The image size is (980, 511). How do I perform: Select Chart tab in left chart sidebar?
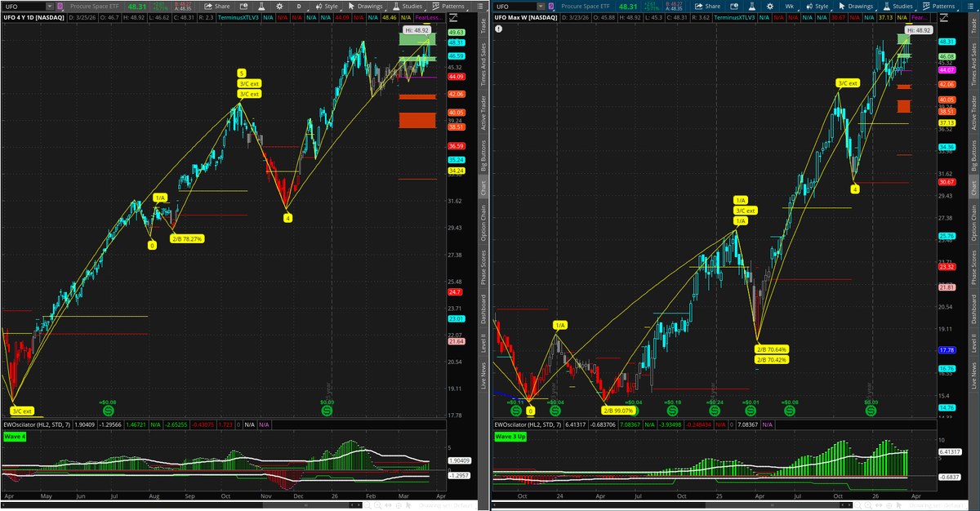483,189
